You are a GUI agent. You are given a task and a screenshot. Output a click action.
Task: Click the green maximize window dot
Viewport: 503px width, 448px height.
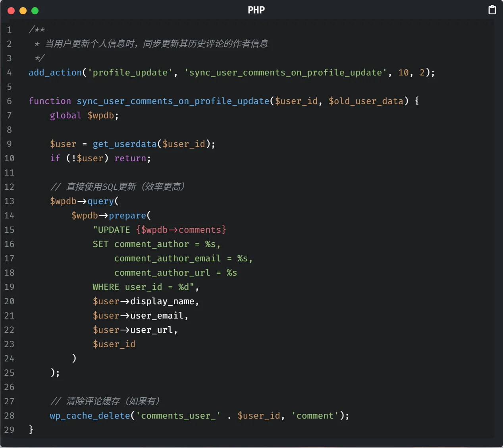click(35, 11)
